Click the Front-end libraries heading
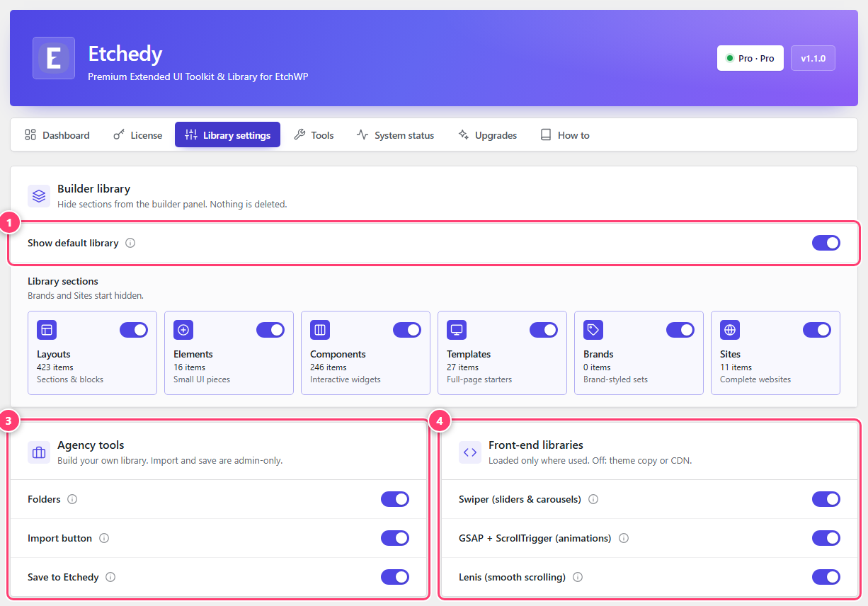868x606 pixels. tap(536, 445)
